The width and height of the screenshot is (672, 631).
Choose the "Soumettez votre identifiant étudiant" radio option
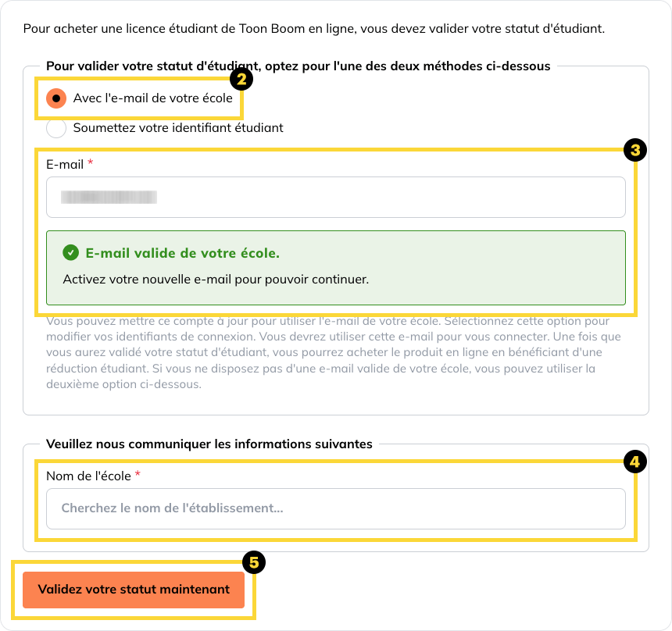(56, 127)
